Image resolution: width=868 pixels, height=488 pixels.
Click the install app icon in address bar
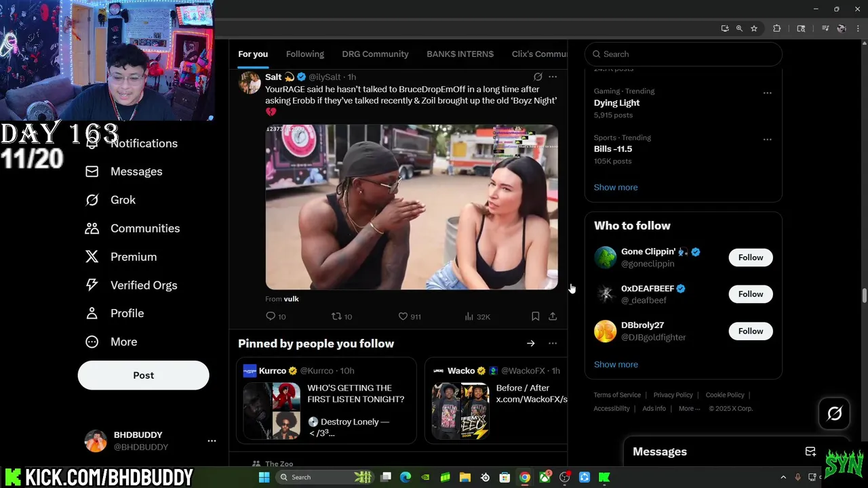[x=725, y=28]
